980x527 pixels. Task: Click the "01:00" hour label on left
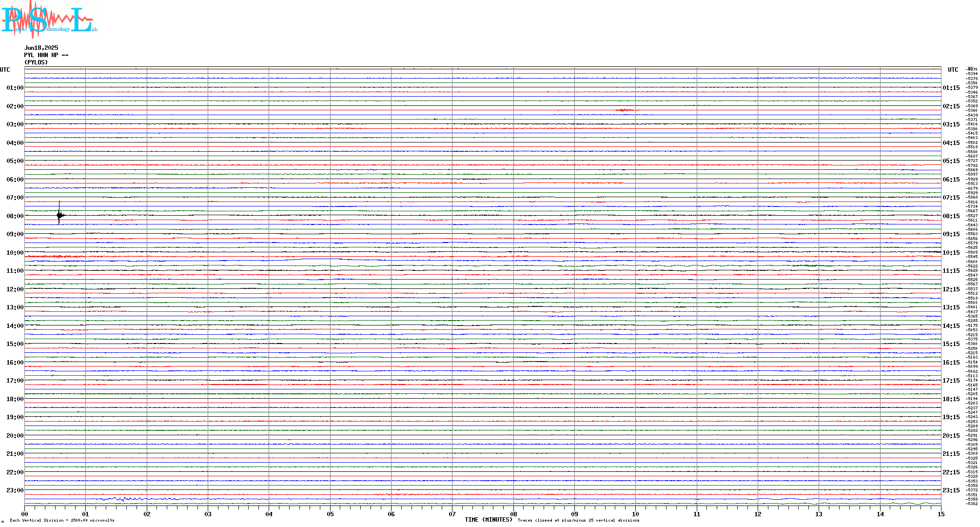15,88
